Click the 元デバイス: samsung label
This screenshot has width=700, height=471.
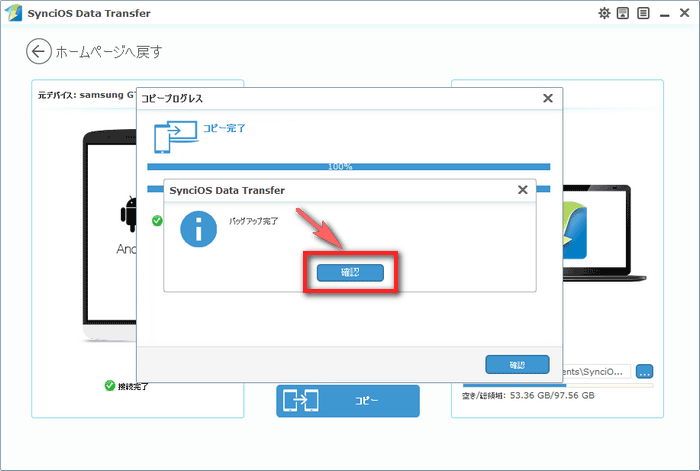87,95
